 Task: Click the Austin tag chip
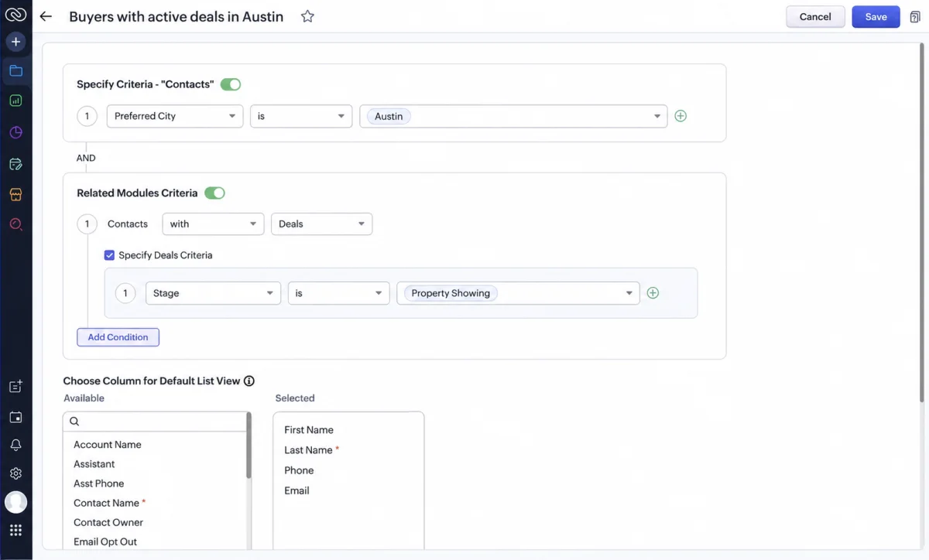tap(389, 116)
